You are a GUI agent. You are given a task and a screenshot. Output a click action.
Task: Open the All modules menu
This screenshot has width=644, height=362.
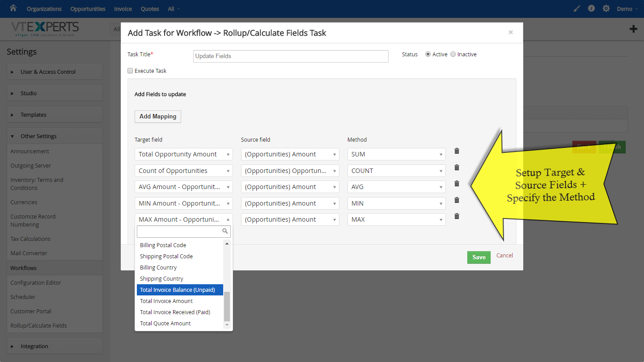[174, 9]
